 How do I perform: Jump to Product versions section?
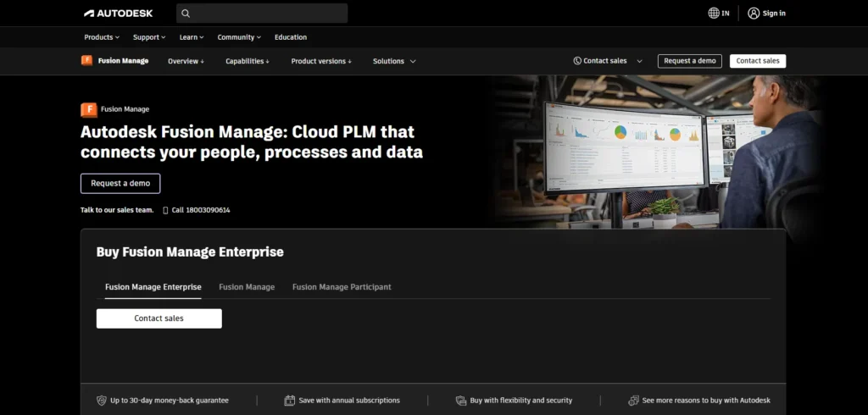[321, 61]
